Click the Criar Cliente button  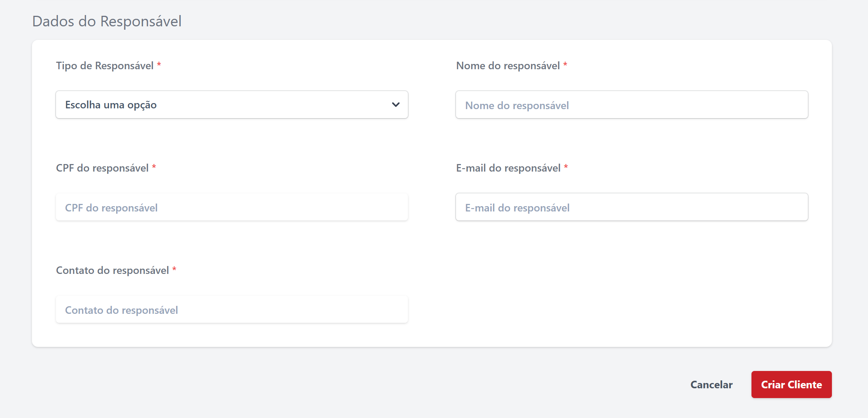[791, 385]
